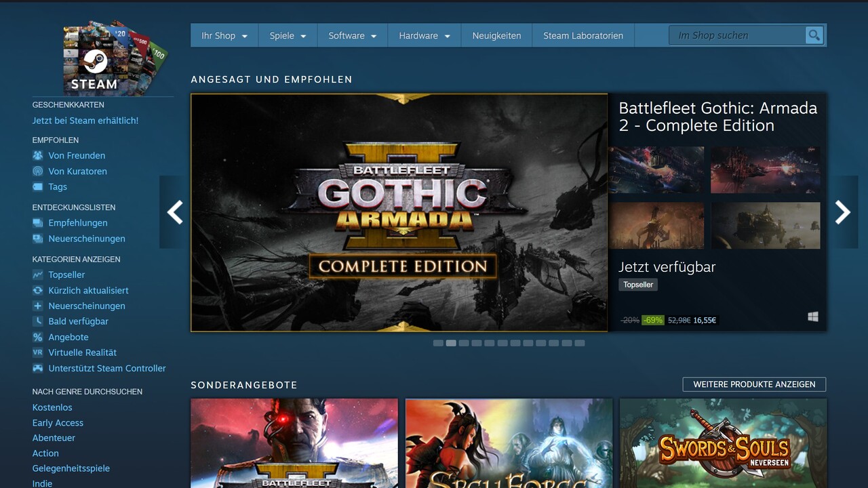View top-left screenshot thumbnail of featured game

(656, 170)
